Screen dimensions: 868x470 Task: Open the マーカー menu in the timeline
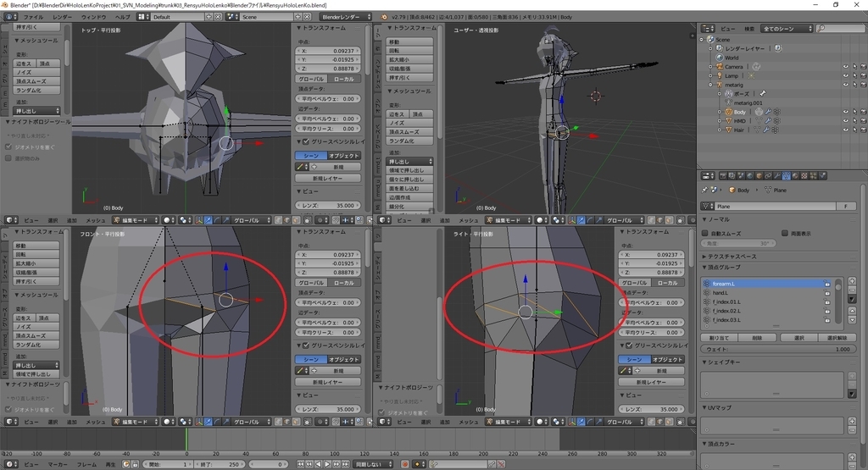point(58,464)
